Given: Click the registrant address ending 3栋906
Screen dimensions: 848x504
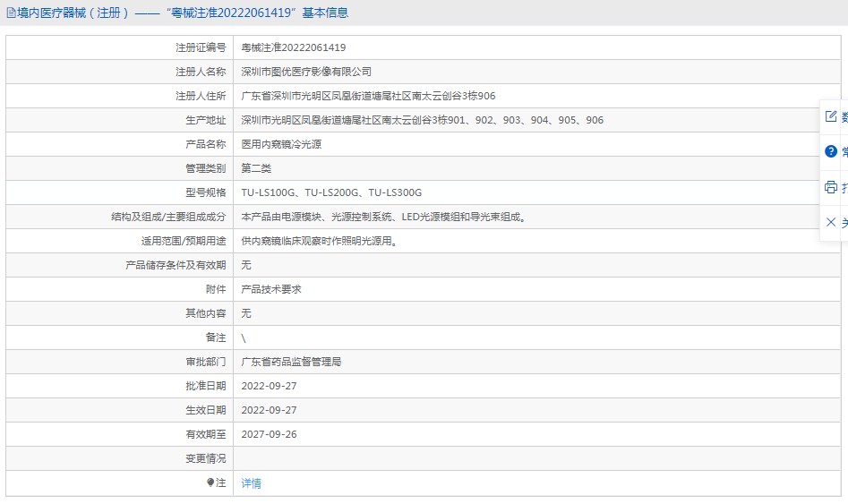Looking at the screenshot, I should (x=368, y=97).
